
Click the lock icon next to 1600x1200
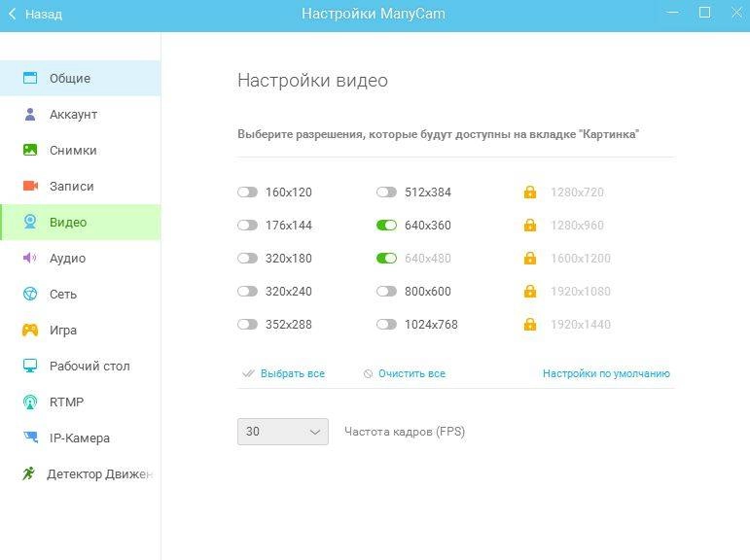pos(530,259)
